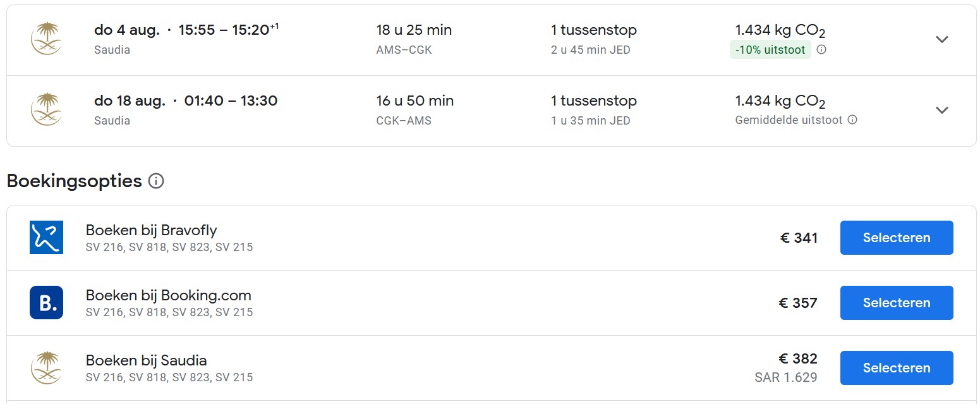Select Bravofly booking for € 341
Viewport: 980px width, 404px height.
[897, 238]
